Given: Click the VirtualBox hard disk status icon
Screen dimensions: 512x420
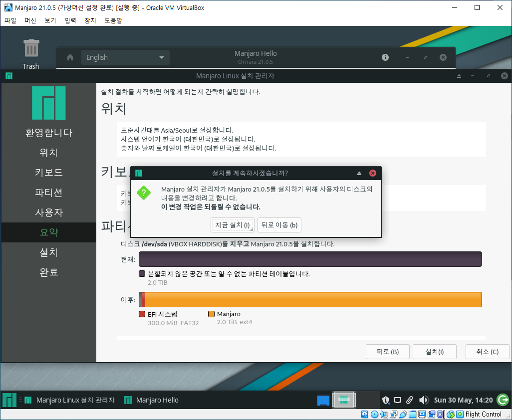Looking at the screenshot, I should pos(365,415).
